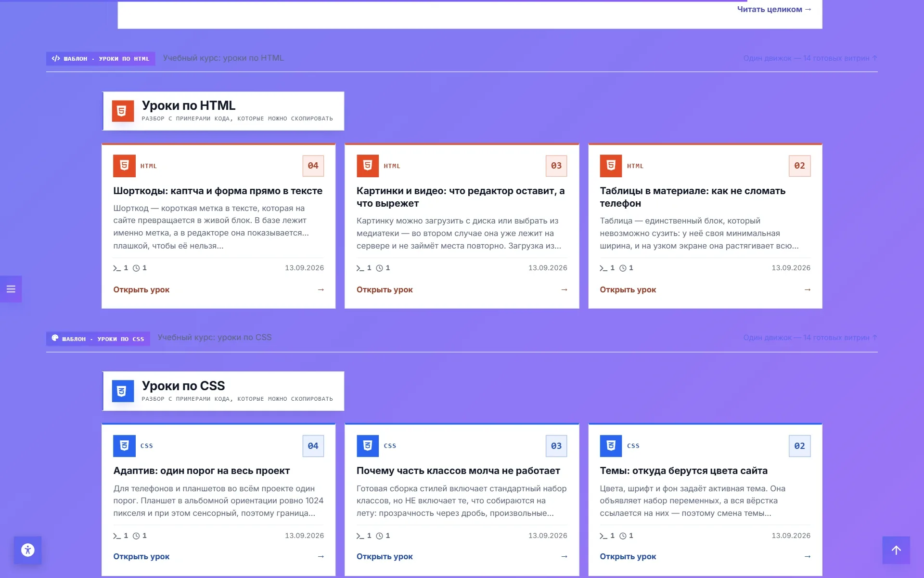Click the Читать целиком link
The image size is (924, 578).
pyautogui.click(x=774, y=9)
